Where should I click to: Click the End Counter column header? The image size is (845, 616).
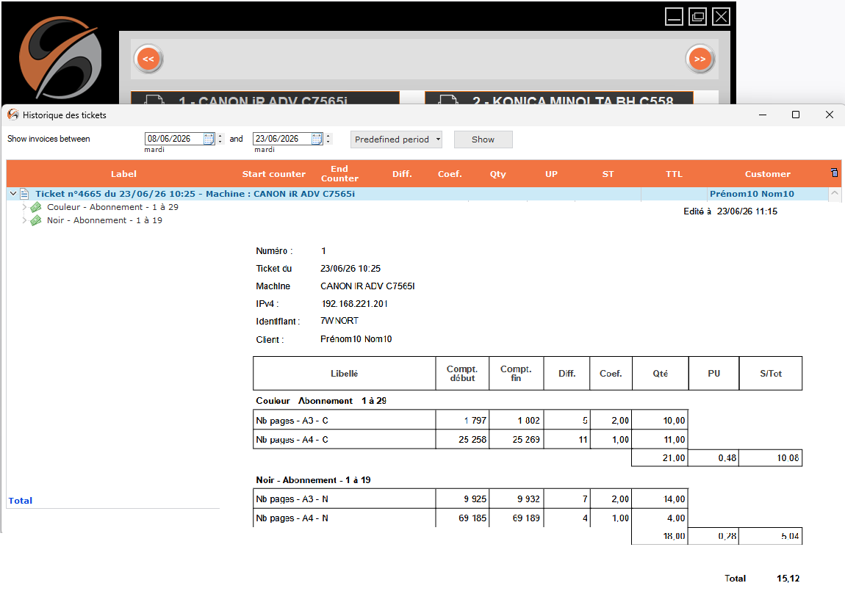point(339,173)
